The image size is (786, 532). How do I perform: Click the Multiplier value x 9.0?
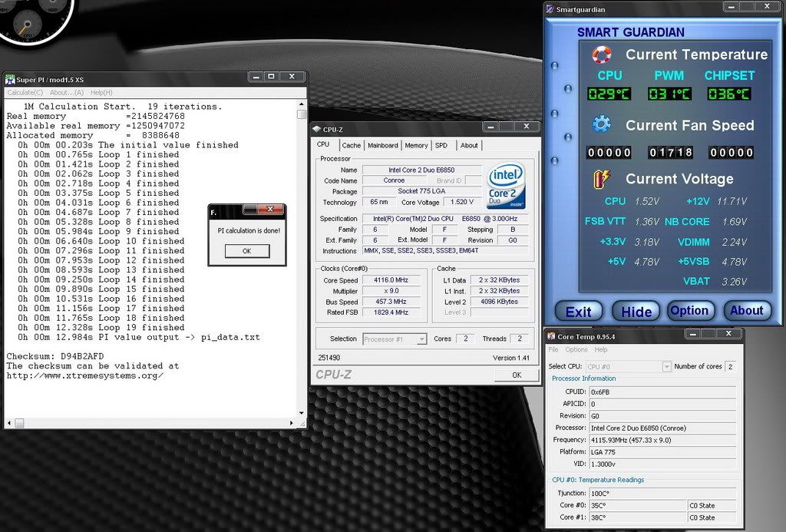click(391, 291)
